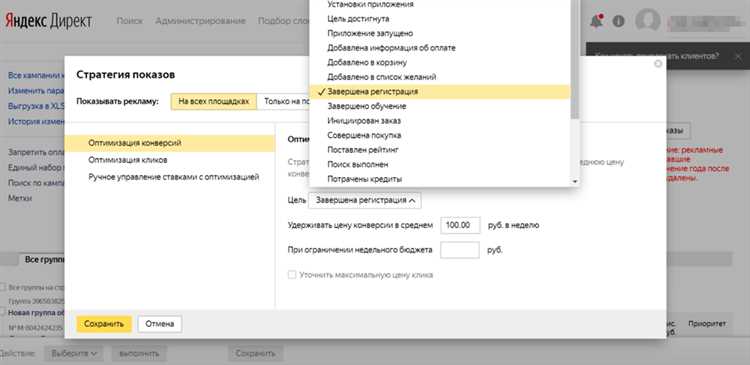Click the info circle icon in header
This screenshot has height=365, width=750.
pyautogui.click(x=618, y=21)
